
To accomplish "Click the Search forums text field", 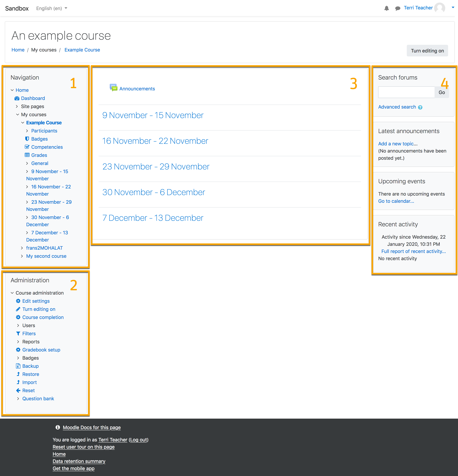I will [406, 92].
